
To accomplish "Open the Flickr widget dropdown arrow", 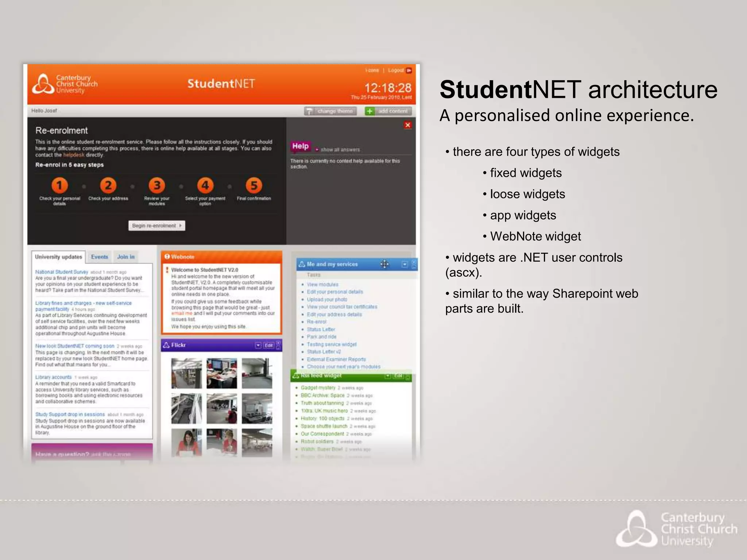I will 258,345.
